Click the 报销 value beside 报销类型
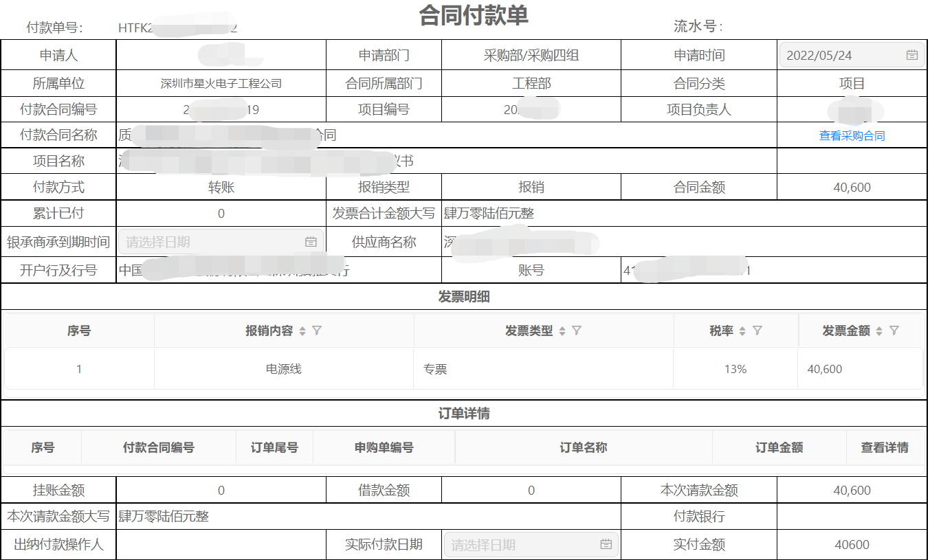This screenshot has height=560, width=930. [x=531, y=188]
